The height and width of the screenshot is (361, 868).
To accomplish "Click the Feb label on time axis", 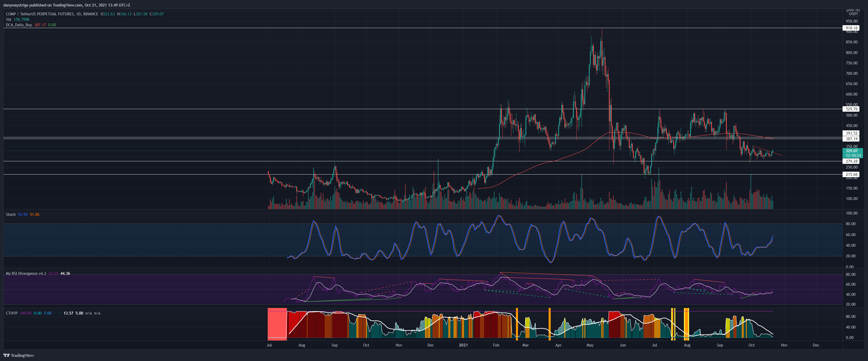I will pos(496,345).
